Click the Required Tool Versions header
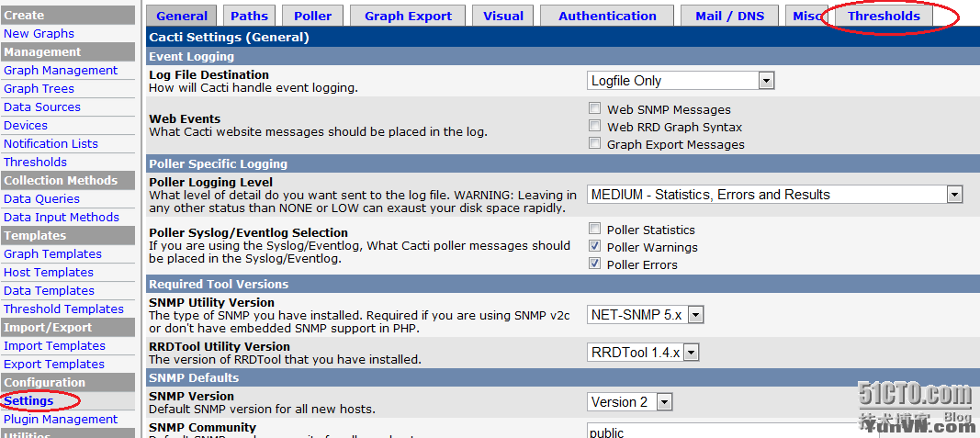 click(219, 284)
